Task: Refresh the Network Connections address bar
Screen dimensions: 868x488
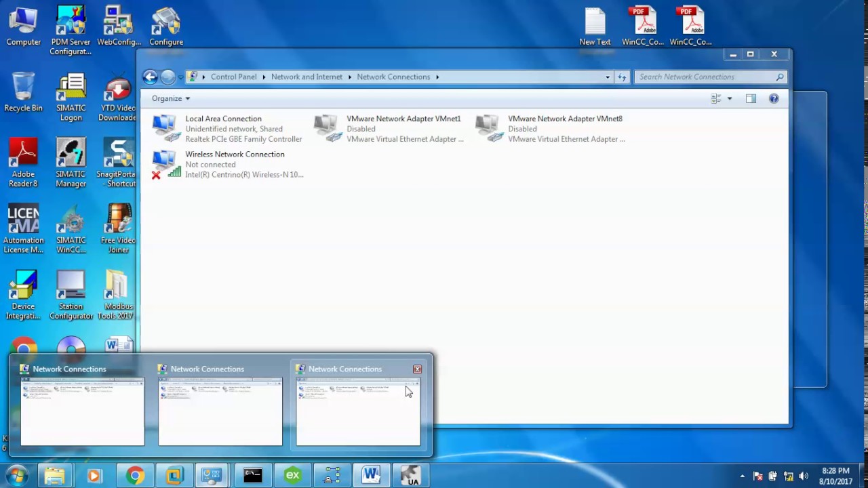Action: pos(622,77)
